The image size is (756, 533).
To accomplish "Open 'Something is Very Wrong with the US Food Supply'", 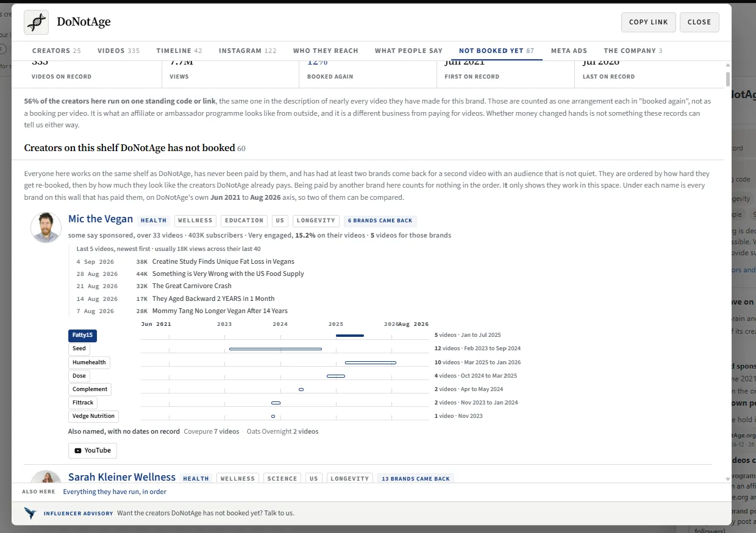I will pos(228,274).
